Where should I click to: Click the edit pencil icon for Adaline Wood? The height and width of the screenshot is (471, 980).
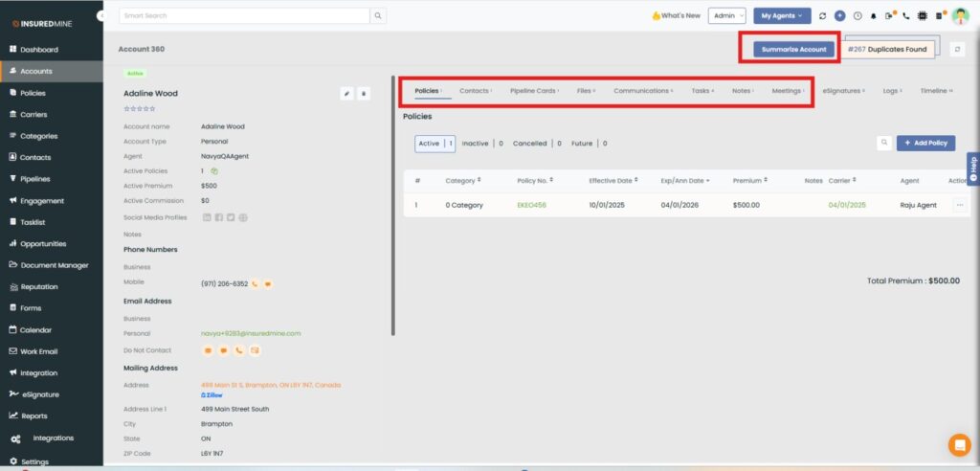346,94
